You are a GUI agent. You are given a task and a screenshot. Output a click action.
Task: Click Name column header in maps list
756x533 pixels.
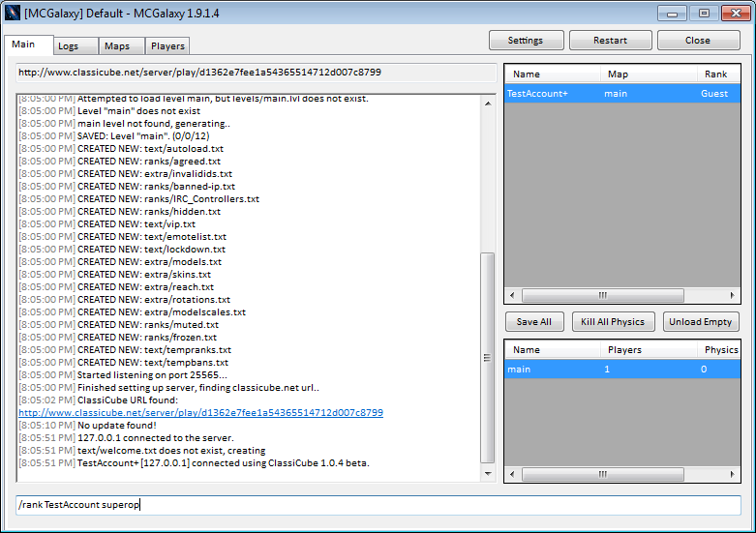pyautogui.click(x=552, y=350)
